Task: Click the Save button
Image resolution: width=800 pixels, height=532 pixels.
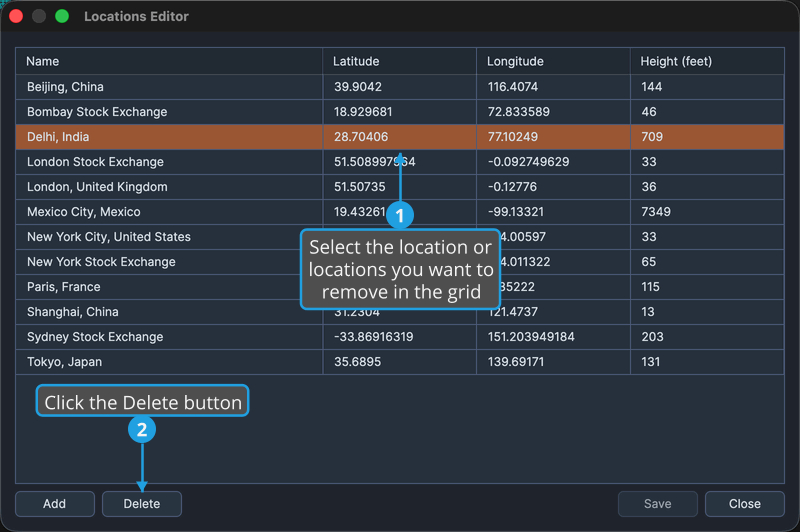Action: tap(658, 504)
